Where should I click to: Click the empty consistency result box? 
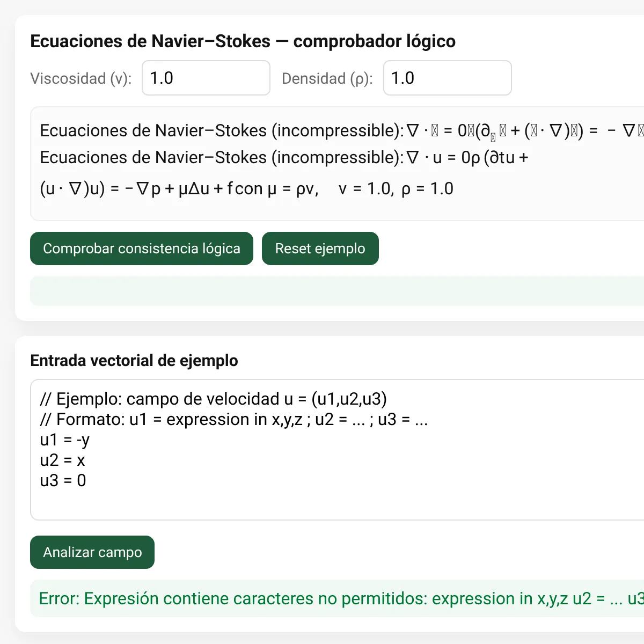pos(337,291)
